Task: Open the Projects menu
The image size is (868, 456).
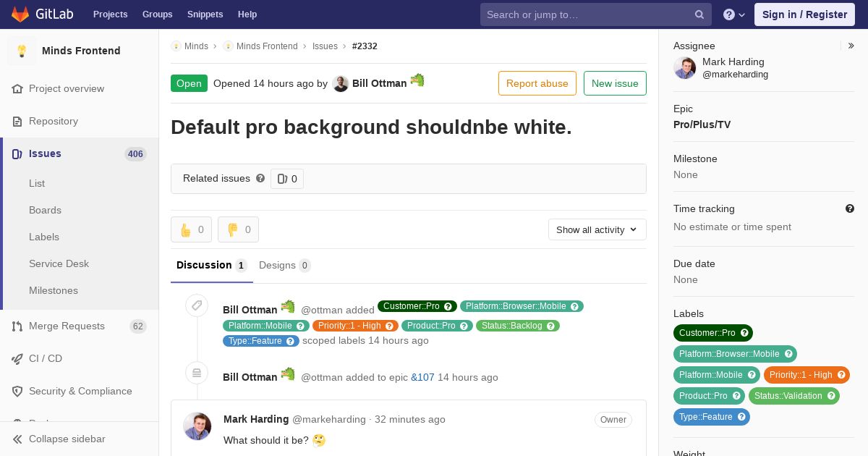Action: pos(110,14)
